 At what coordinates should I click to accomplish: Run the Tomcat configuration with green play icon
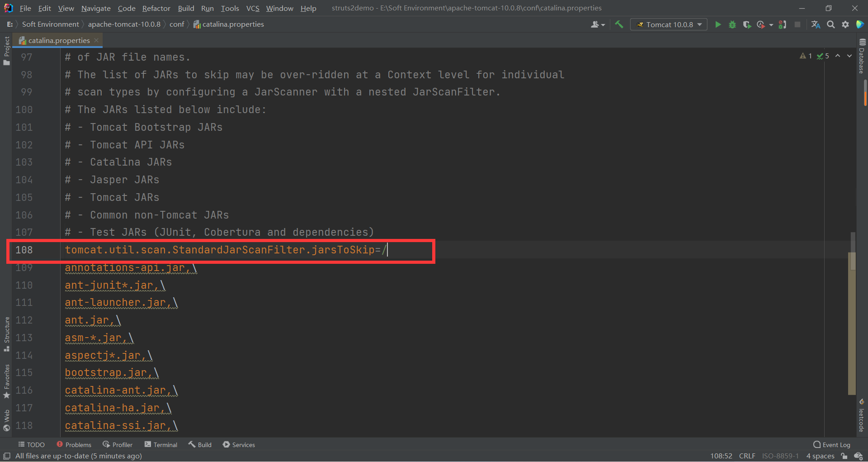[x=717, y=24]
